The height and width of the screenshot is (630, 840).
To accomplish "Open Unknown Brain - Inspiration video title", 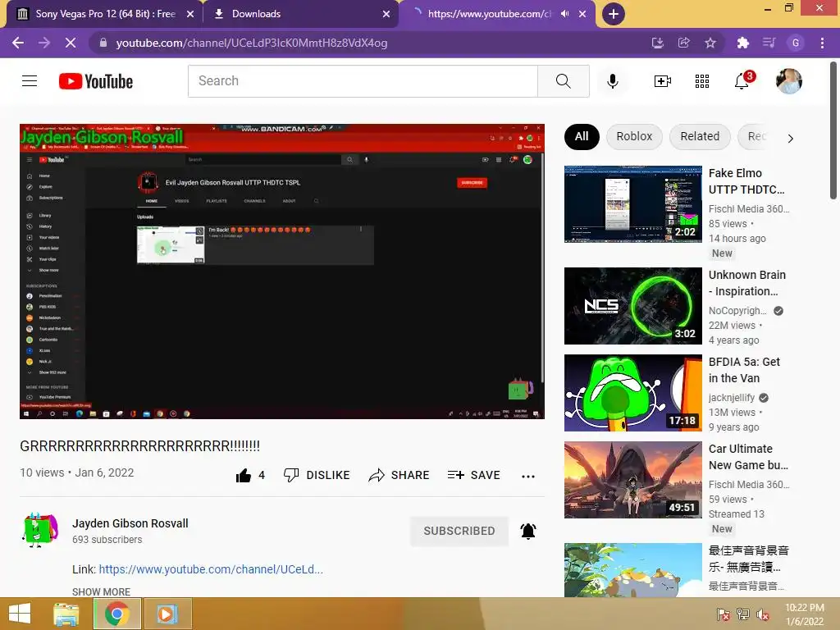I will pos(746,283).
